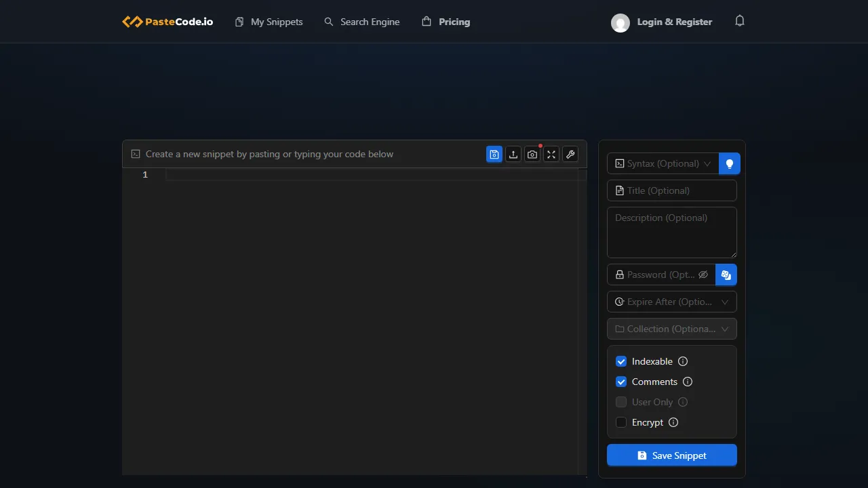
Task: Click the notifications bell icon
Action: click(x=739, y=21)
